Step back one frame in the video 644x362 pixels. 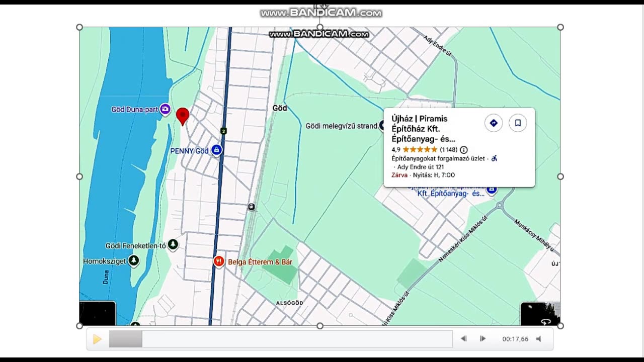(x=464, y=339)
